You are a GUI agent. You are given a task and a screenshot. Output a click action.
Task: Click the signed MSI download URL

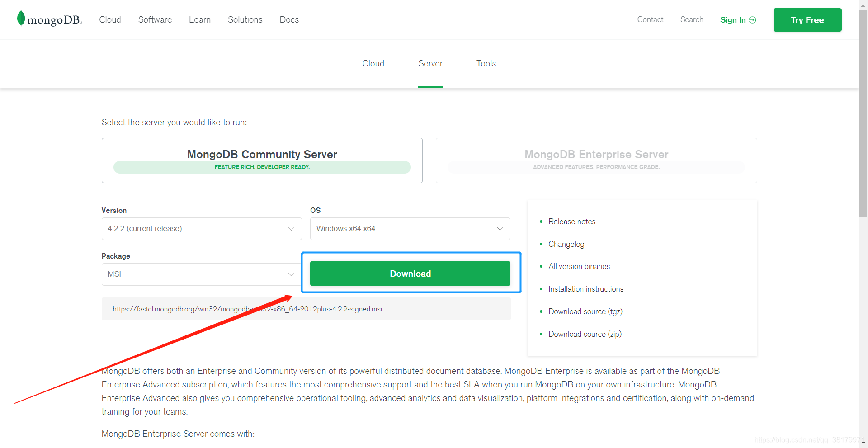247,309
